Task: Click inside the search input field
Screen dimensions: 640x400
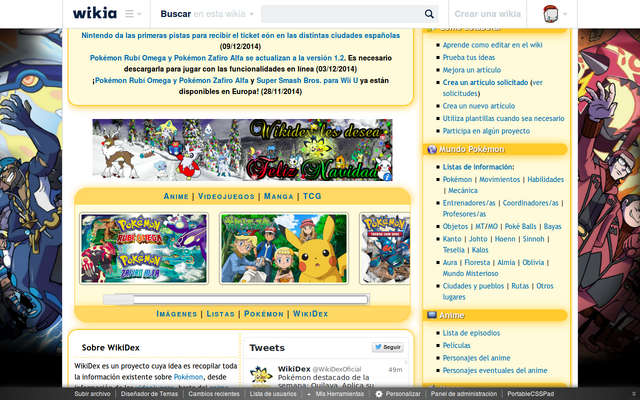Action: 341,14
